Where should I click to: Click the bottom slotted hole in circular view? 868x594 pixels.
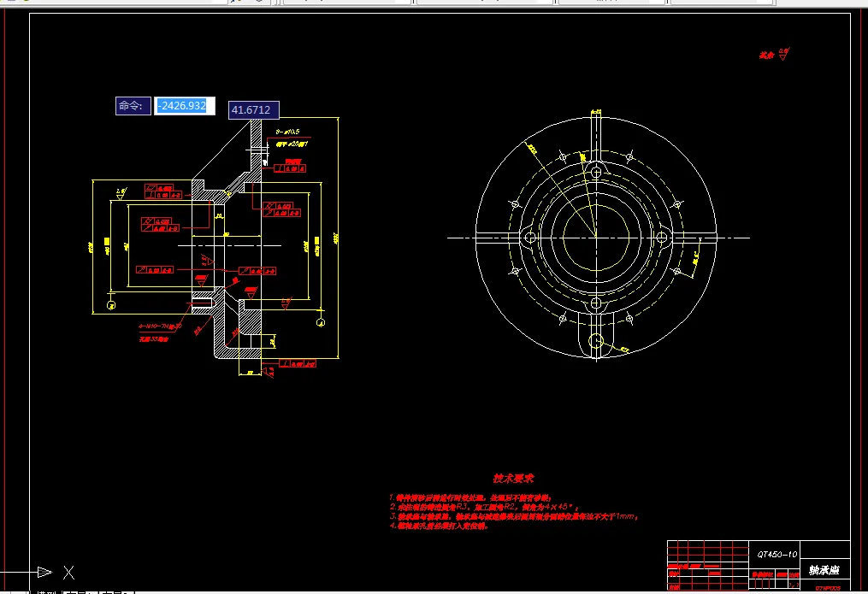tap(596, 341)
